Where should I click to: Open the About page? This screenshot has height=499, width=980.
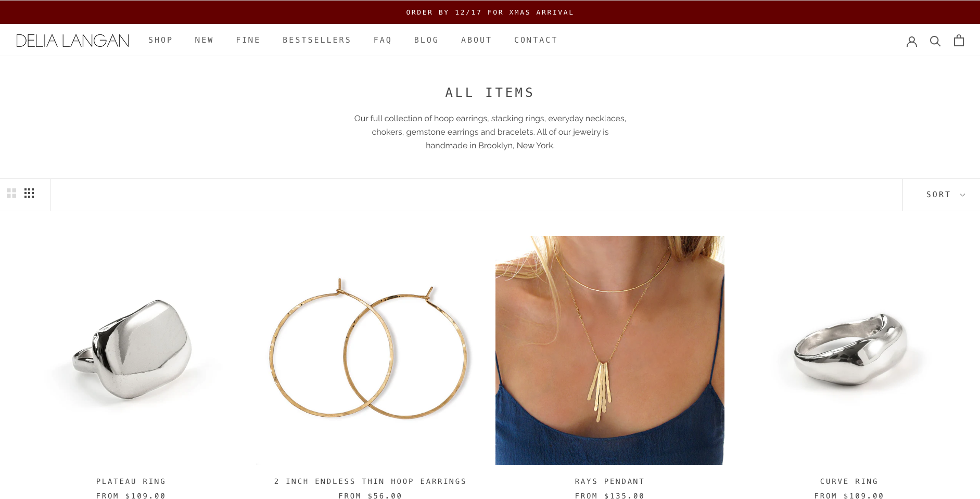pyautogui.click(x=476, y=40)
